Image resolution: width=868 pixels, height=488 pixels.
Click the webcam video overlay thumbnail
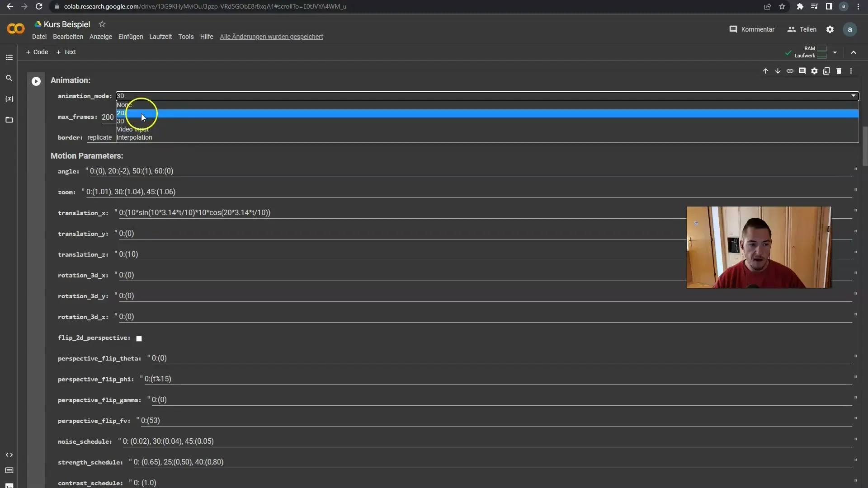pos(759,247)
